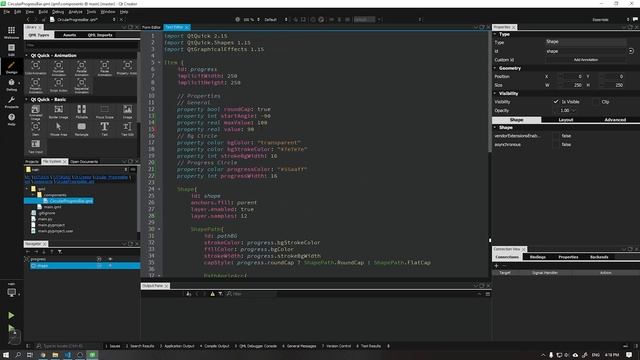Switch to Edit mode in sidebar
The width and height of the screenshot is (640, 360).
(x=11, y=50)
